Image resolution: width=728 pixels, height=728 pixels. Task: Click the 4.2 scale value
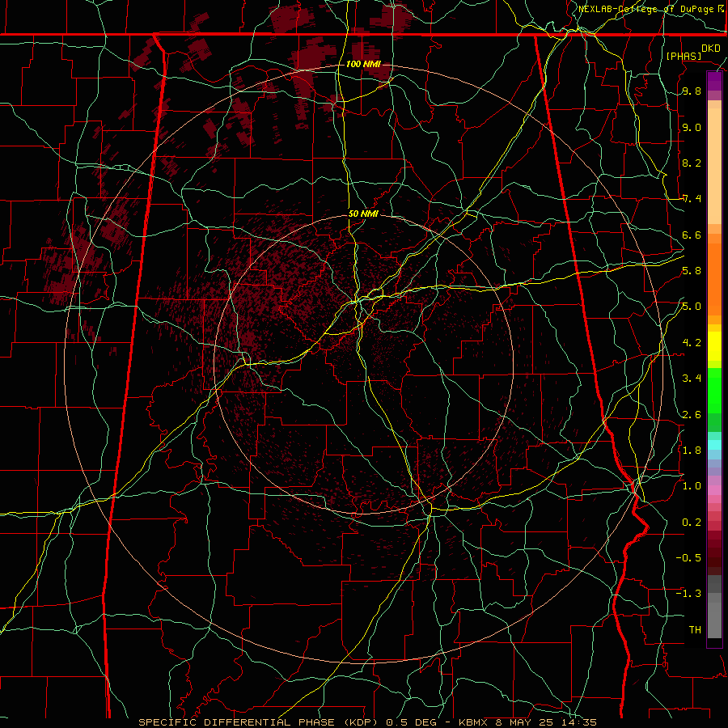coord(692,343)
